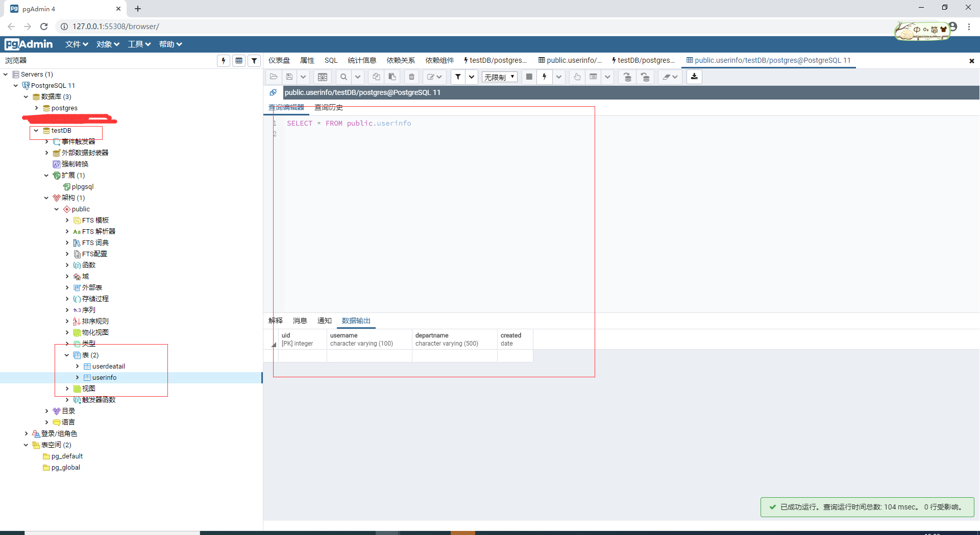Save the current query

click(x=290, y=77)
